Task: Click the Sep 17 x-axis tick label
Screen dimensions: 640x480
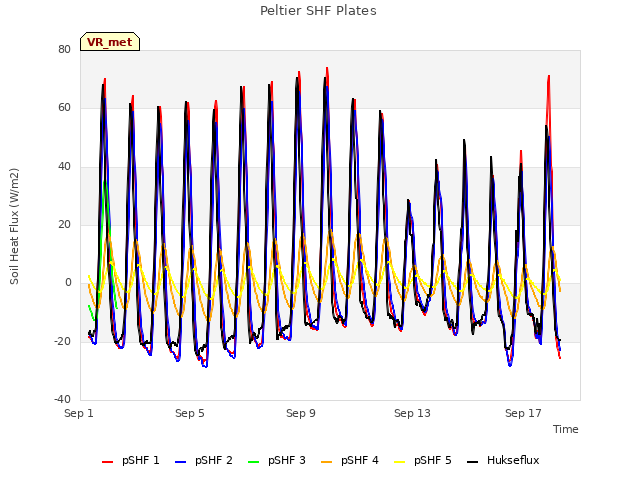Action: point(523,413)
